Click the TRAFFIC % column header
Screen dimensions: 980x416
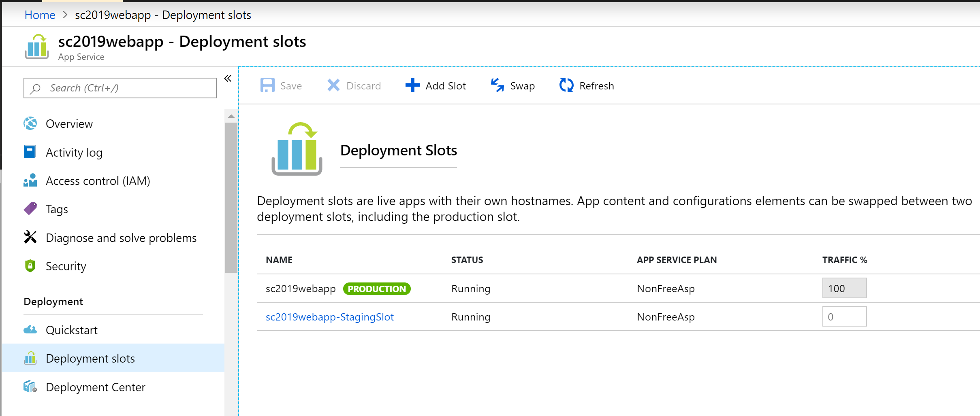point(845,260)
